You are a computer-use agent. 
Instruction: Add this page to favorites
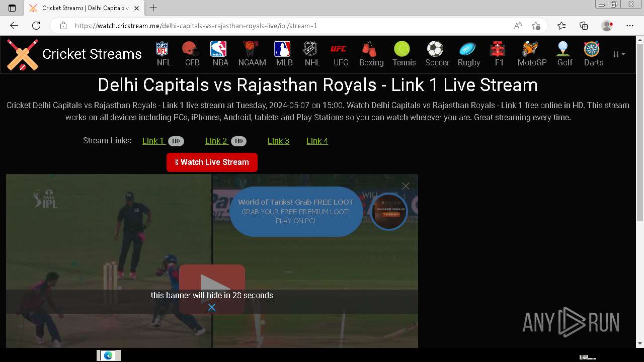click(x=536, y=26)
